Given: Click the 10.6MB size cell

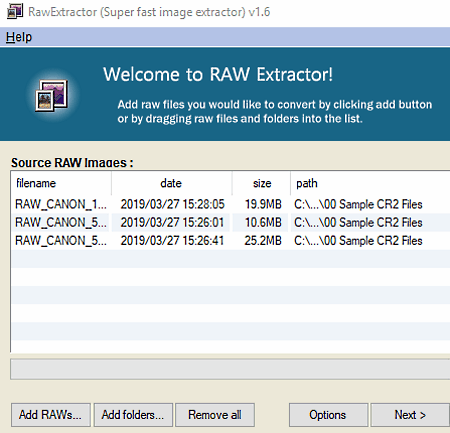Looking at the screenshot, I should [x=263, y=222].
